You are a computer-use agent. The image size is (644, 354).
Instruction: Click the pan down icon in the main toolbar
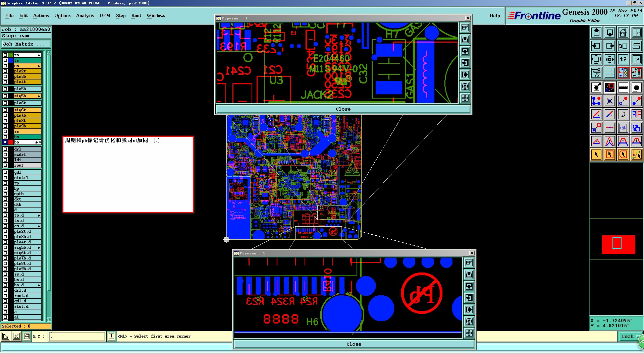pos(610,33)
